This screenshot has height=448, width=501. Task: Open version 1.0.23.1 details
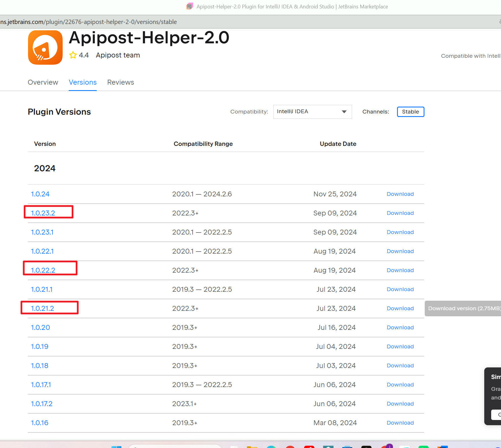[42, 232]
